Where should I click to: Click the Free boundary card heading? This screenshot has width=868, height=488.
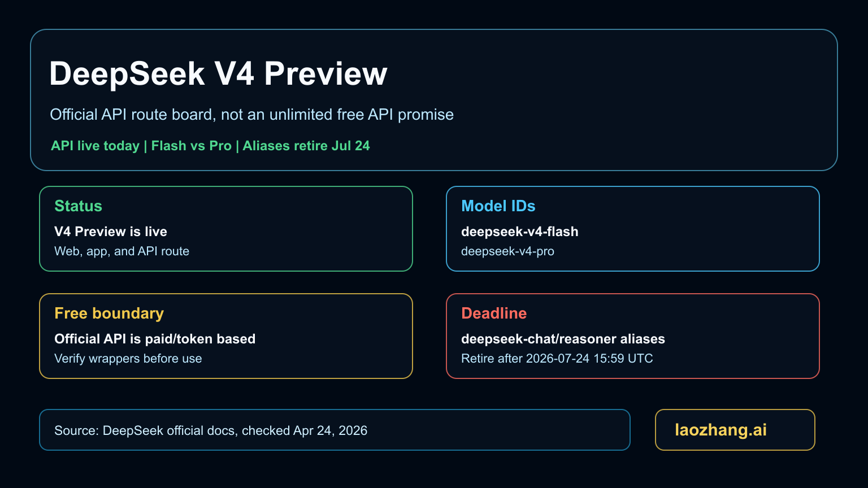point(109,313)
